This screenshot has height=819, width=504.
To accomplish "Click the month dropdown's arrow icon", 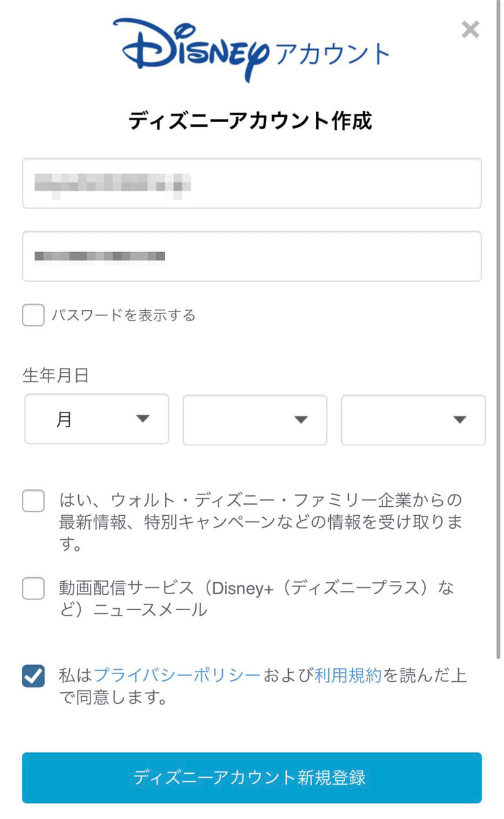I will coord(143,419).
